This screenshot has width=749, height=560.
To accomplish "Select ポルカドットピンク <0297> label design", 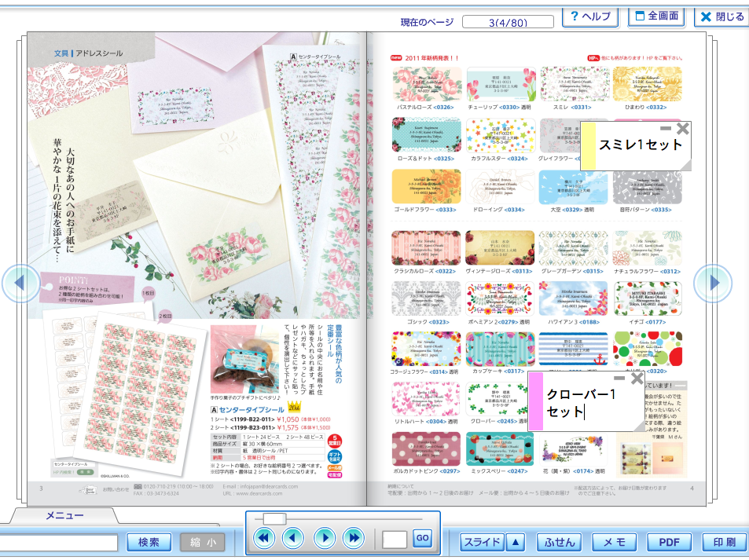I will tap(427, 448).
